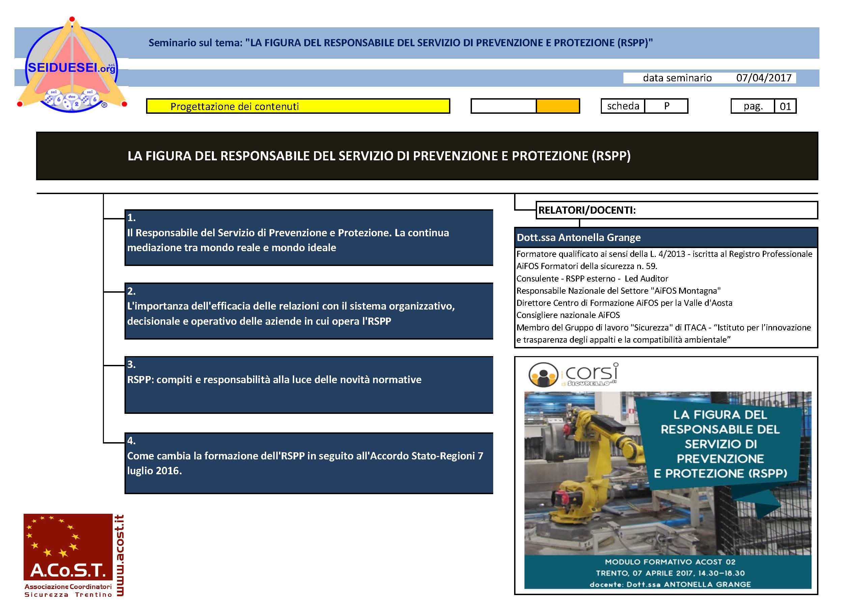Click 'e trasparenza degli appalti' line
This screenshot has height=614, width=868.
[623, 340]
